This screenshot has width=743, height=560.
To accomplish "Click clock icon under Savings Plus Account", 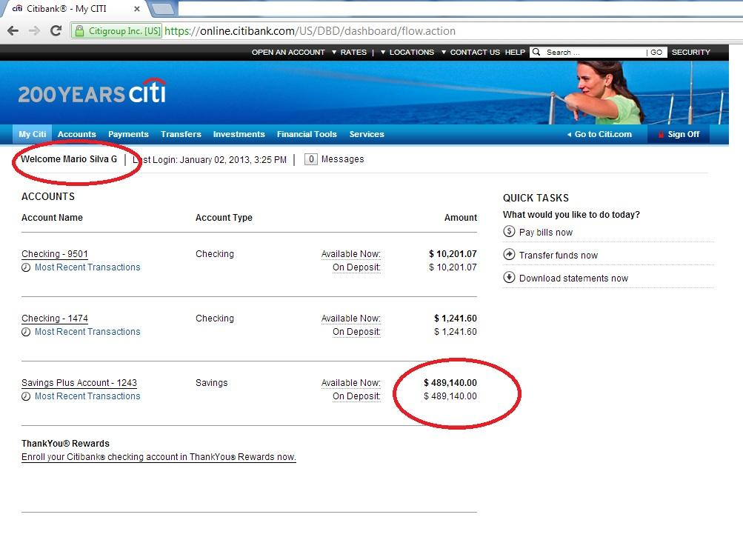I will (x=26, y=396).
